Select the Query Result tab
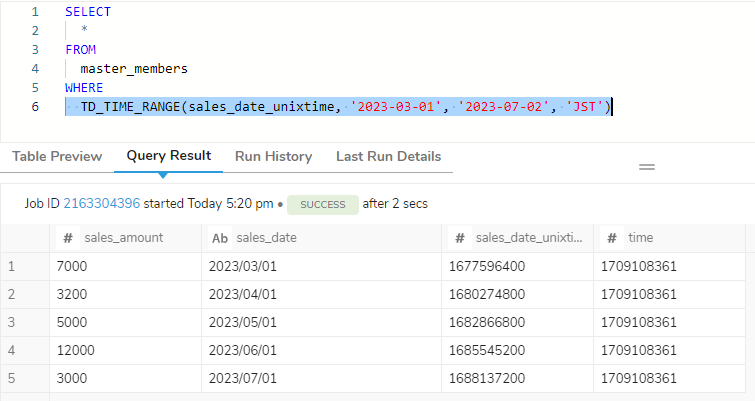Image resolution: width=755 pixels, height=401 pixels. pos(169,156)
